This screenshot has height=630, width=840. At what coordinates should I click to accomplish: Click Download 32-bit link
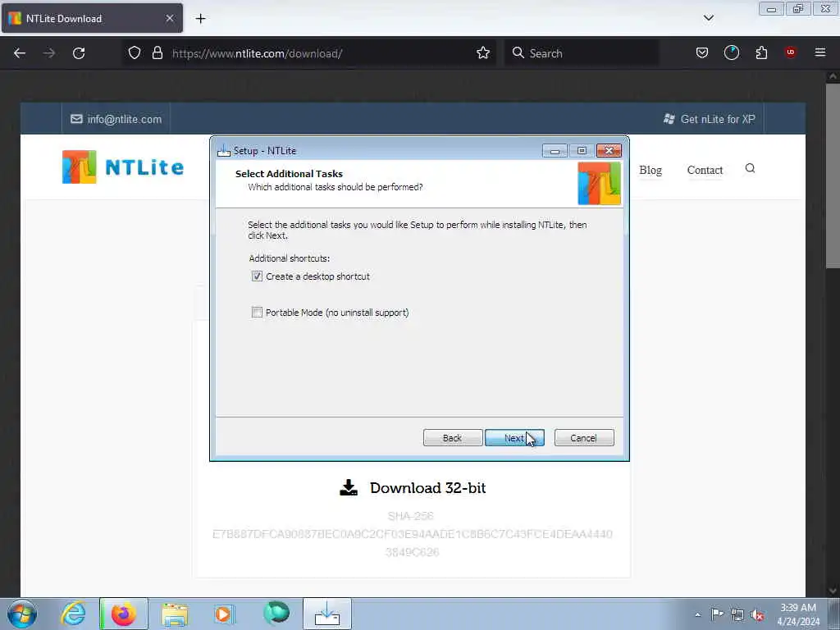pos(427,488)
